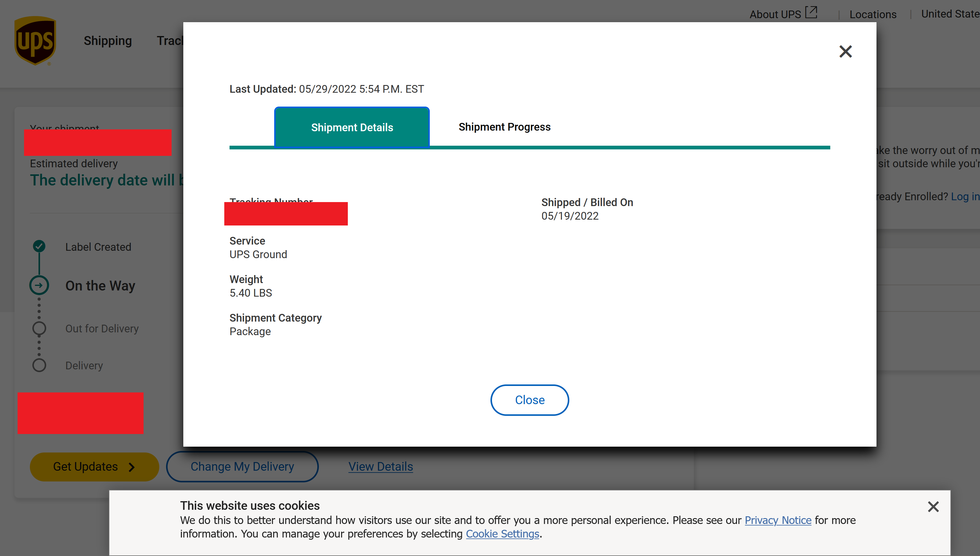Open the Cookie Settings link
The width and height of the screenshot is (980, 556).
(502, 534)
